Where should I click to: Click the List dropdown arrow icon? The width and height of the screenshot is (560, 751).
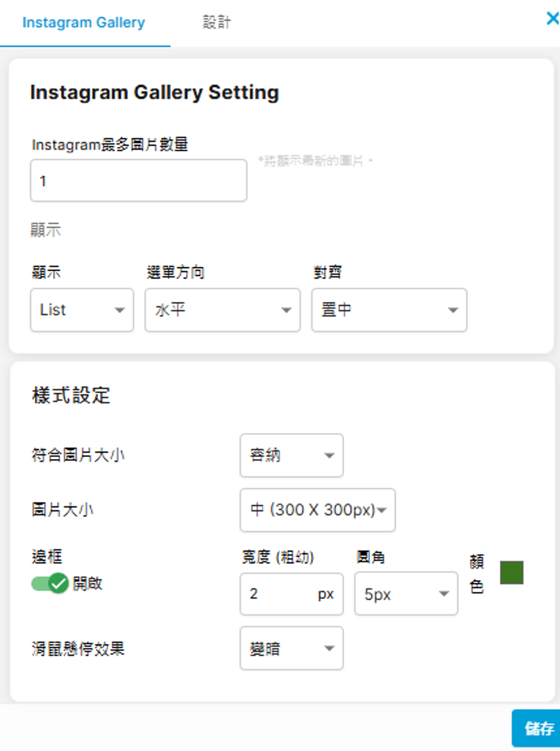[120, 310]
